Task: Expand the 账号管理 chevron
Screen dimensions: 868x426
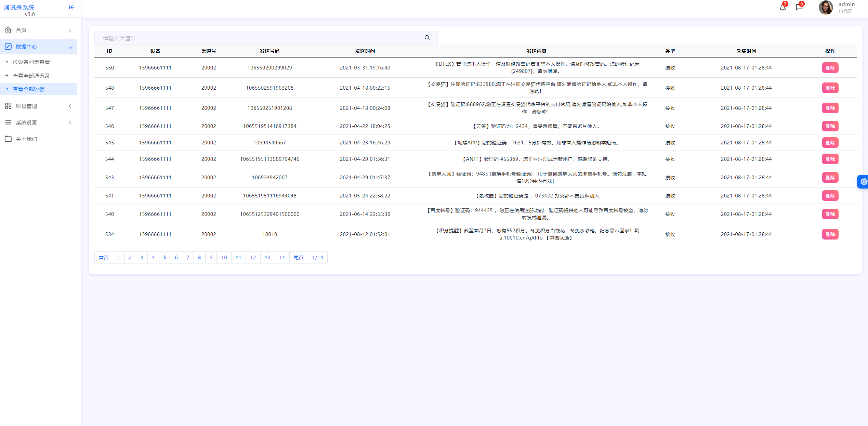Action: [70, 106]
